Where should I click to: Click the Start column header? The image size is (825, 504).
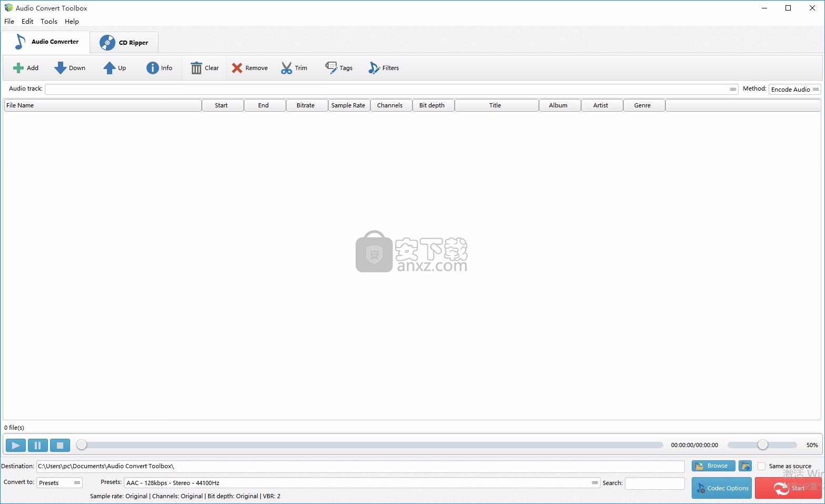click(x=223, y=105)
